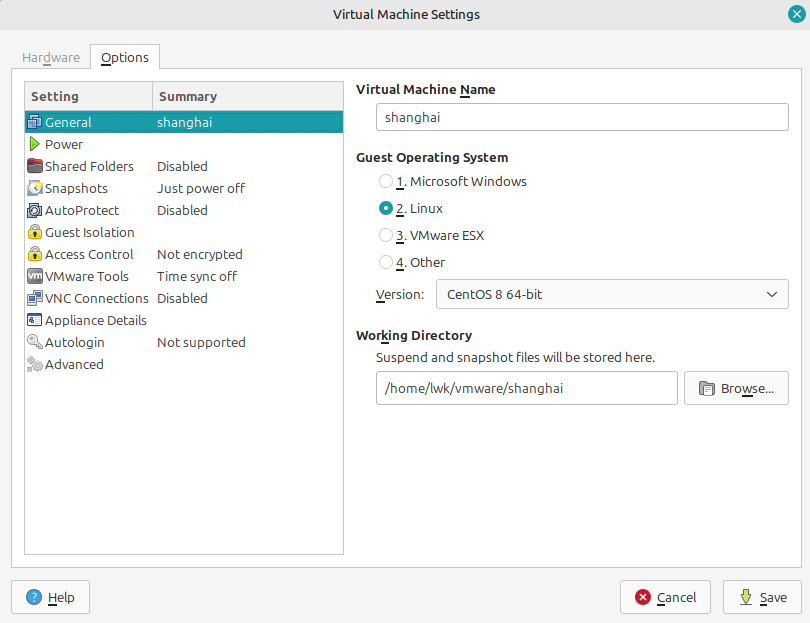This screenshot has width=810, height=623.
Task: Click the General setting icon
Action: point(35,122)
